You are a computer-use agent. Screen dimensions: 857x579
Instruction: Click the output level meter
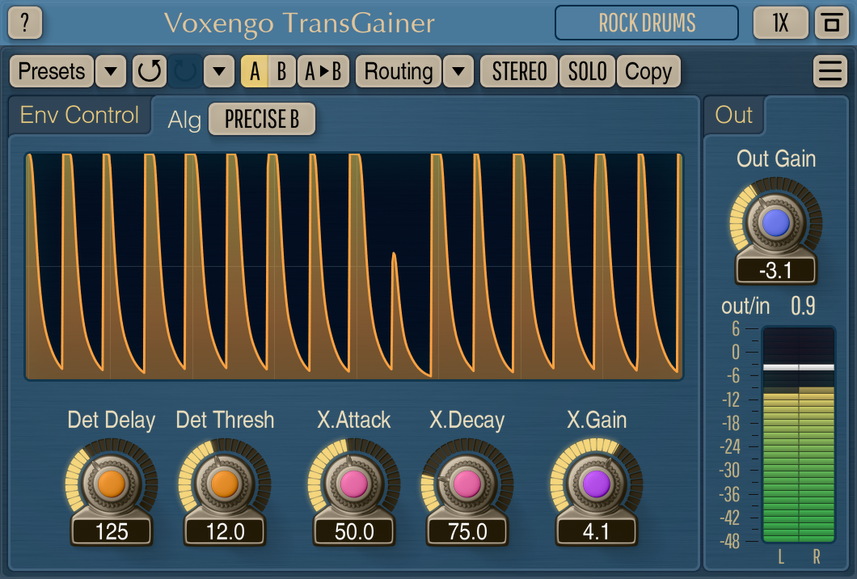pos(799,435)
